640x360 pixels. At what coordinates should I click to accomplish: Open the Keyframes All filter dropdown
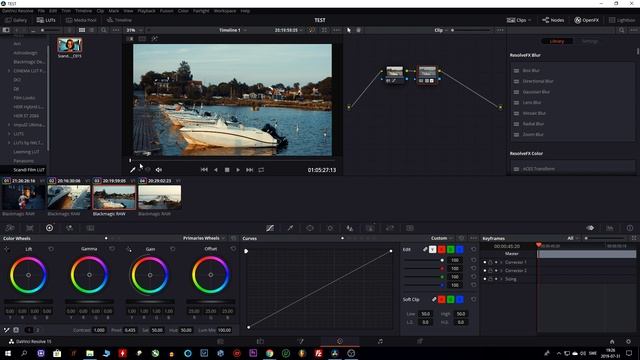point(573,238)
